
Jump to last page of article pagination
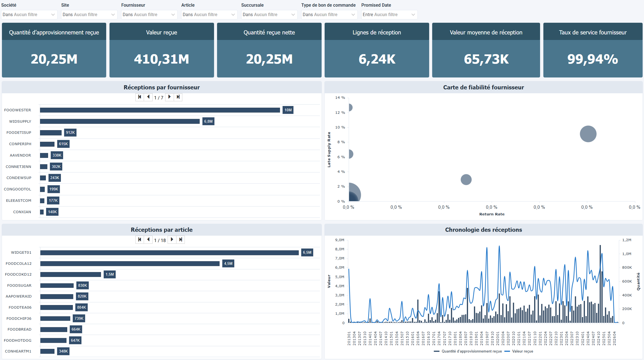[181, 240]
